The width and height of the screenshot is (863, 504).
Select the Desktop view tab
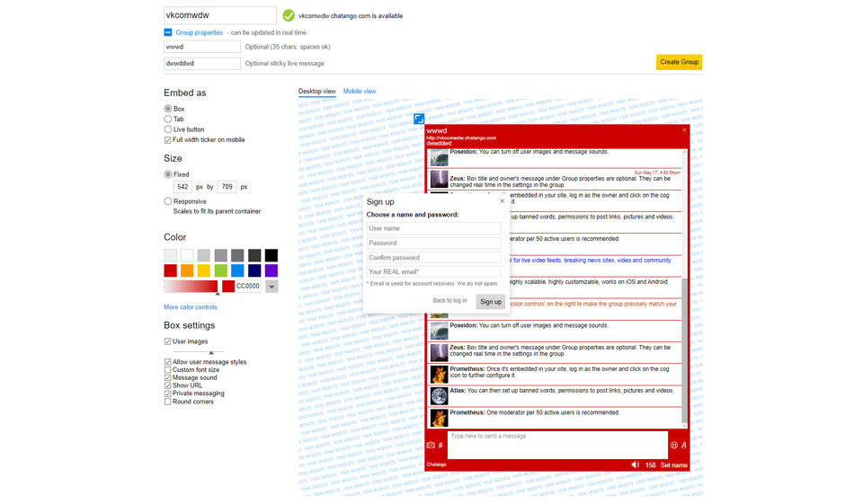(x=316, y=92)
